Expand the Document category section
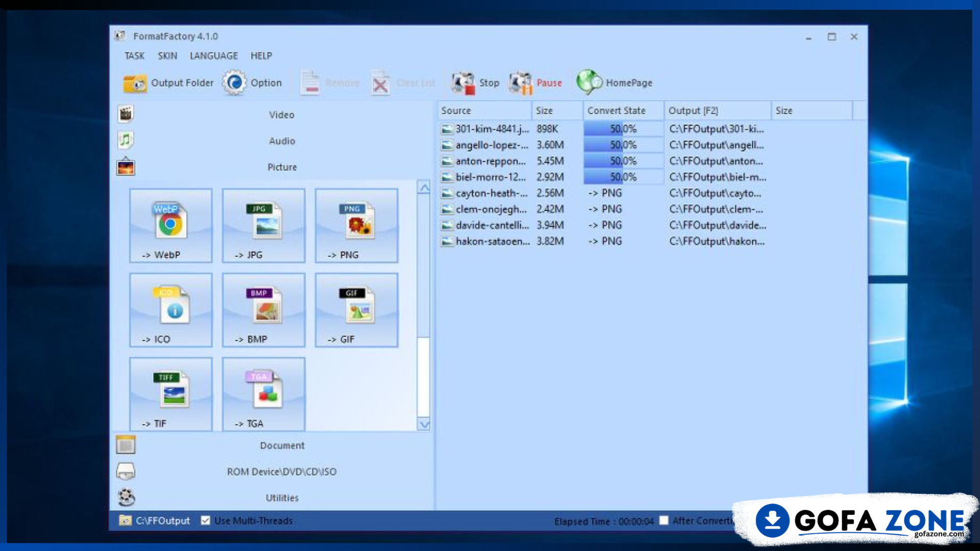This screenshot has height=551, width=980. (282, 445)
